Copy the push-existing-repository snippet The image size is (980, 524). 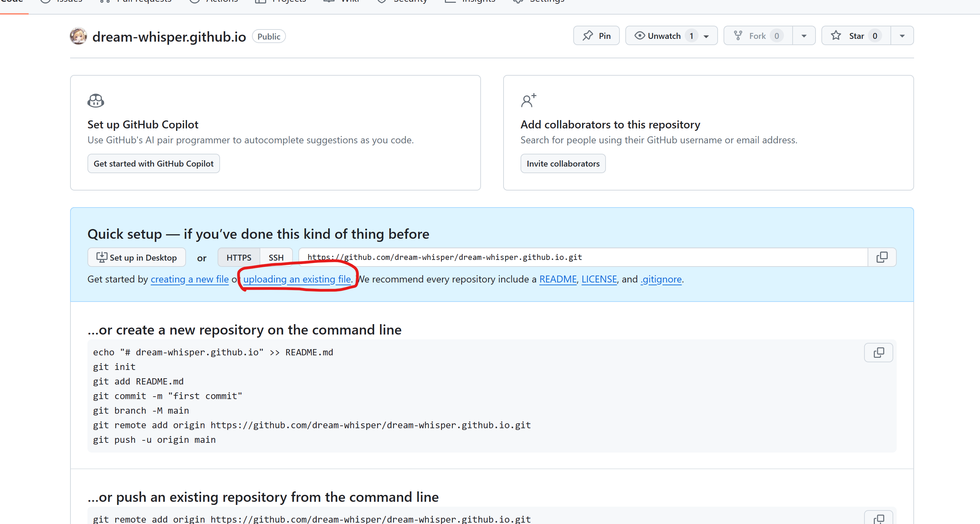click(878, 518)
